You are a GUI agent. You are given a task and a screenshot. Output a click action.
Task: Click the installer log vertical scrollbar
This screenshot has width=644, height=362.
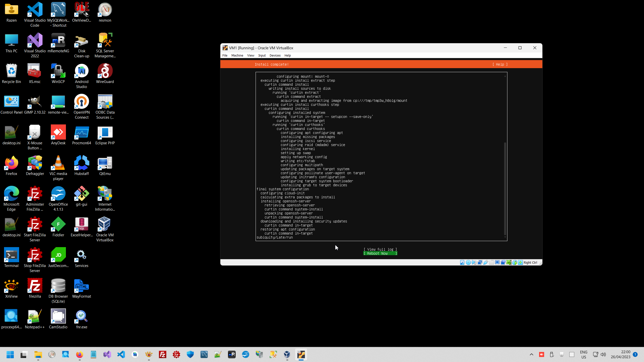click(x=505, y=189)
